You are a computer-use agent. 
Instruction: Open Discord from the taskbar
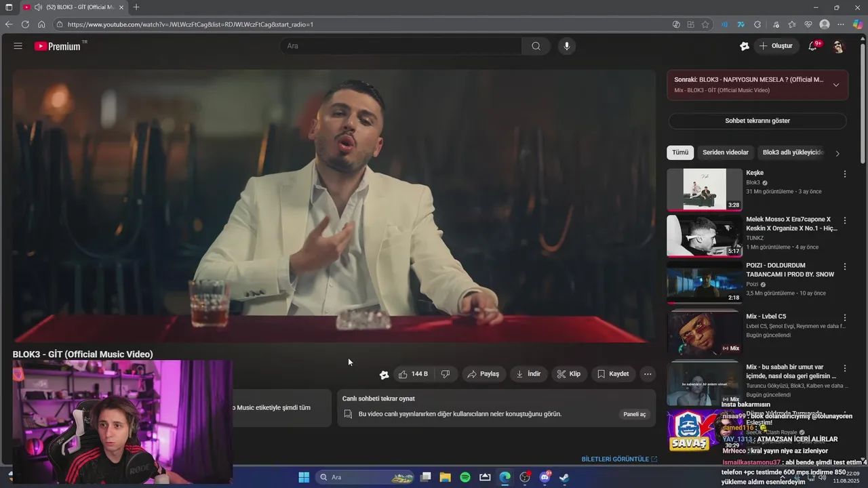(545, 477)
